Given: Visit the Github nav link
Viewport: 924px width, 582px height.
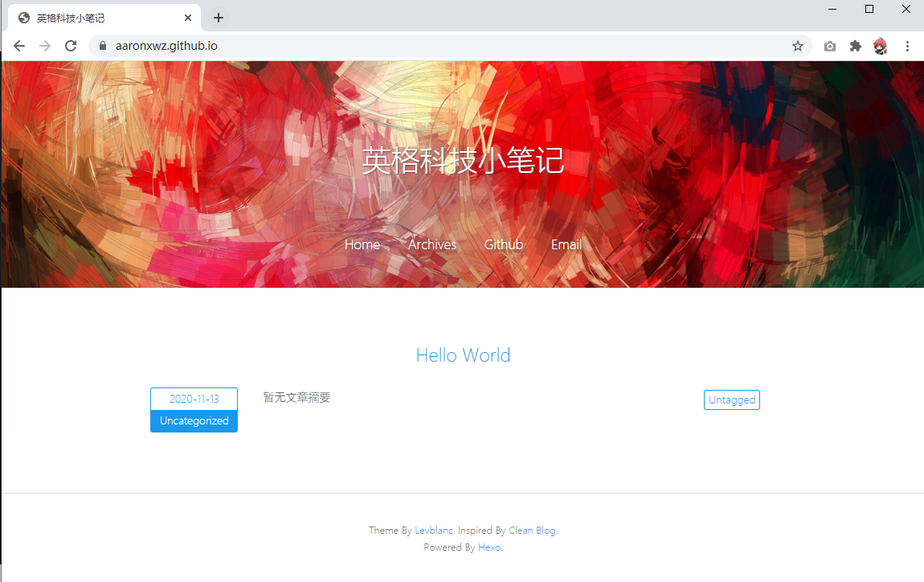Looking at the screenshot, I should coord(503,244).
